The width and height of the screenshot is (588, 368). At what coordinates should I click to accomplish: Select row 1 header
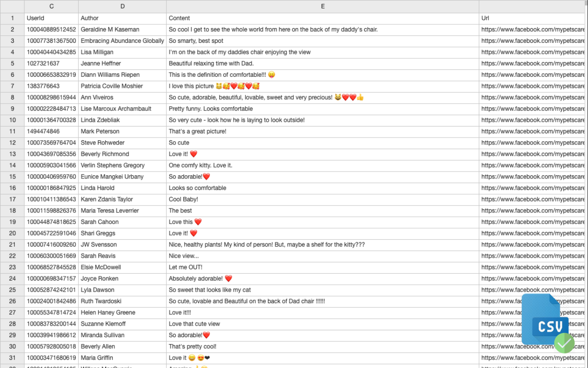(x=12, y=18)
